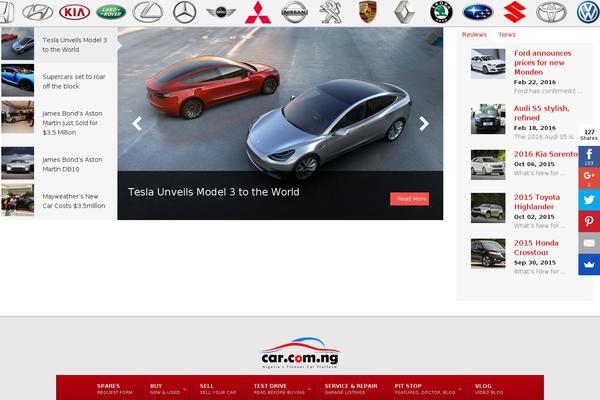Screen dimensions: 600x400
Task: Share the page by email
Action: pos(589,243)
